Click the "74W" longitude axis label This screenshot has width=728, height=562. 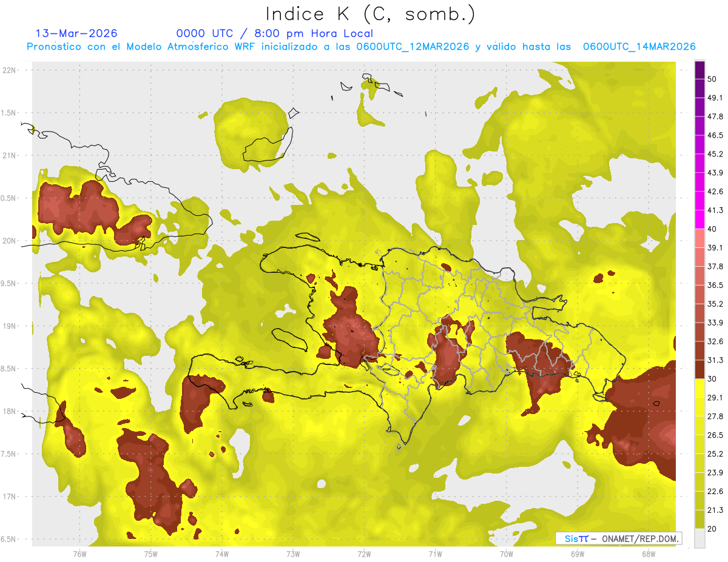222,554
